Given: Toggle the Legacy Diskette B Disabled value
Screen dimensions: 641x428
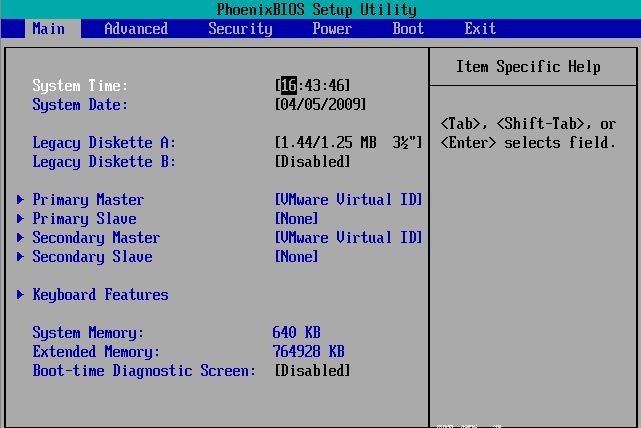Looking at the screenshot, I should 312,162.
